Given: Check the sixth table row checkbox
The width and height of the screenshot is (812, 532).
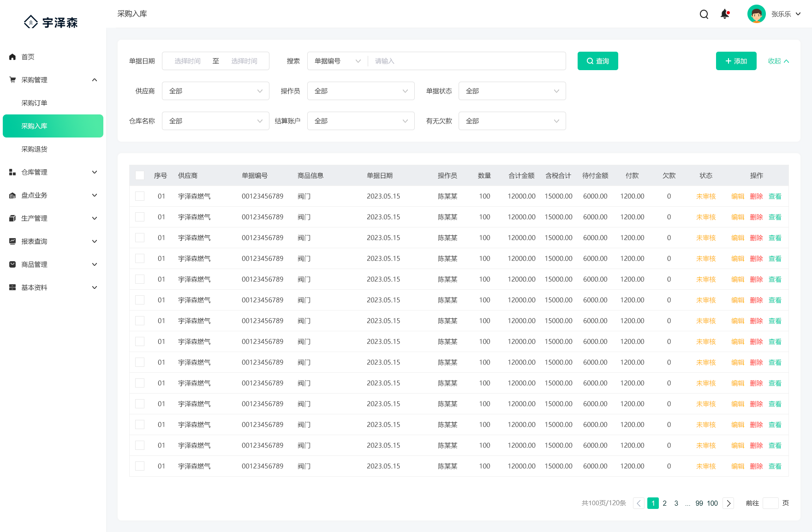Looking at the screenshot, I should click(140, 300).
